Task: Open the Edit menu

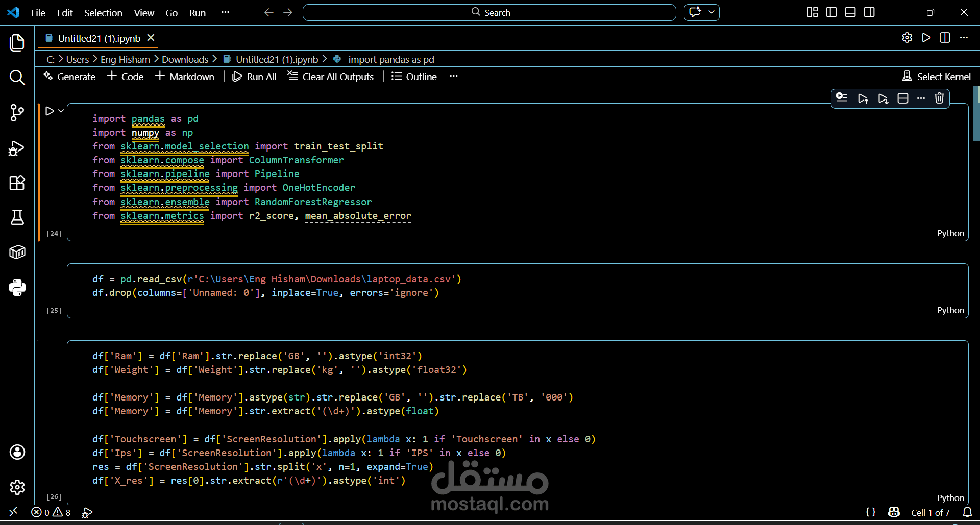Action: point(65,13)
